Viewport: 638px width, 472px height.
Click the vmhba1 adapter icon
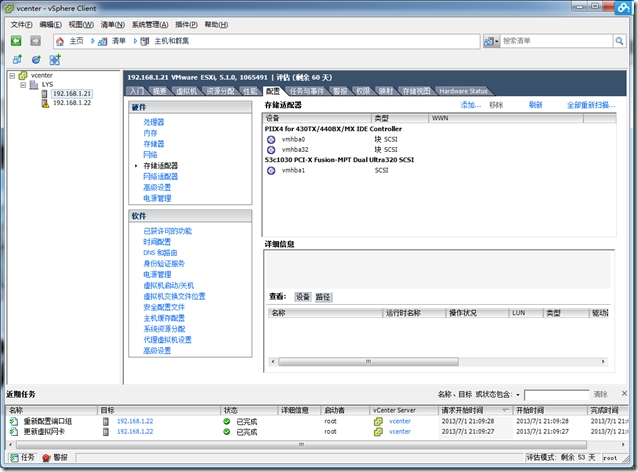271,170
